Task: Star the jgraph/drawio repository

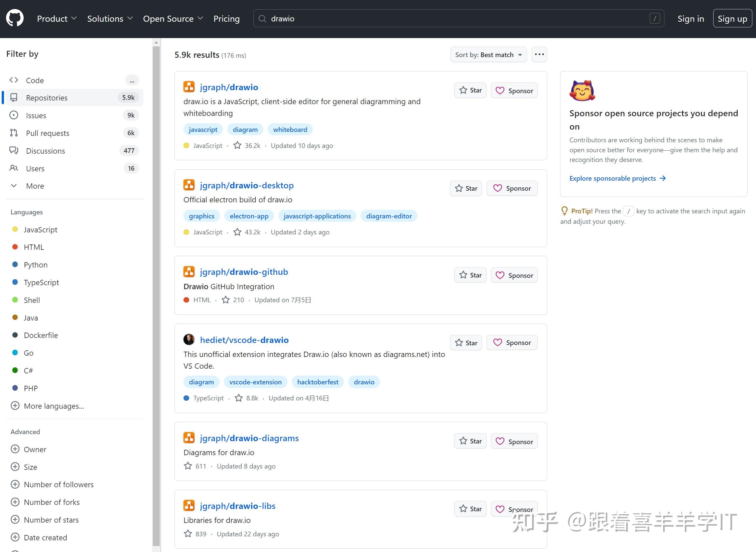Action: click(470, 90)
